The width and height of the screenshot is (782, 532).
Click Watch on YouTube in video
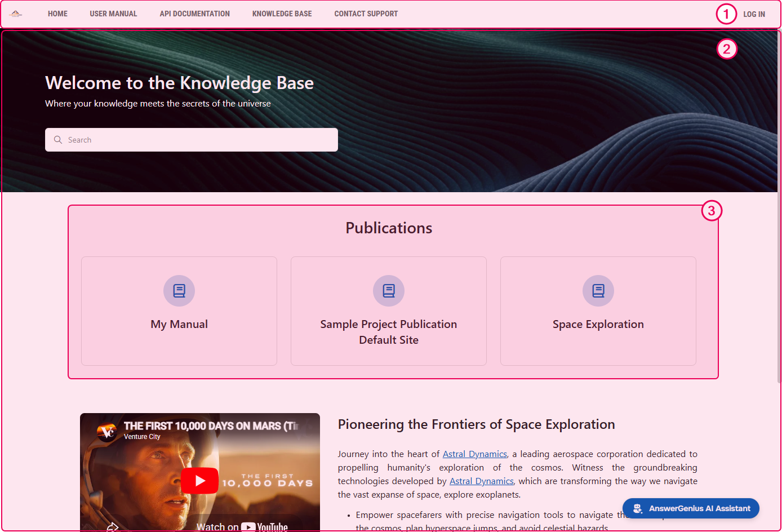point(242,527)
